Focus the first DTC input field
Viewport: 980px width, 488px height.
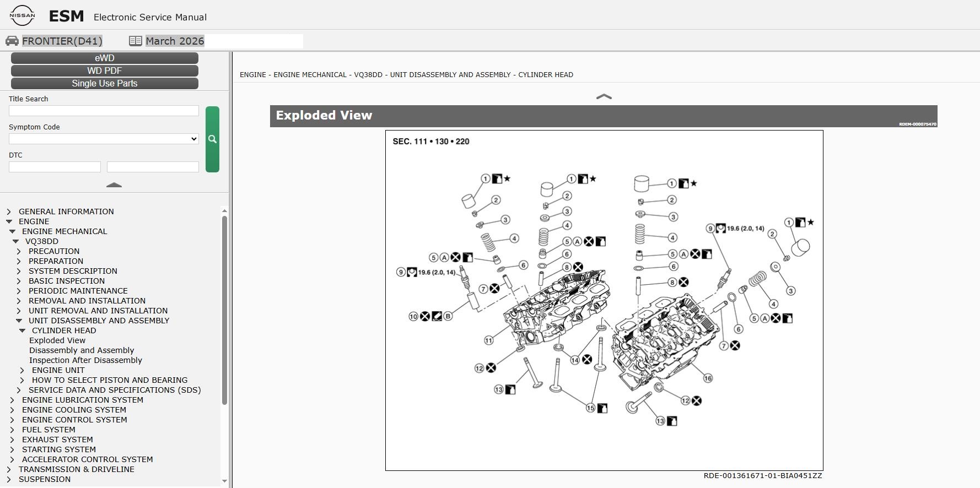(55, 167)
